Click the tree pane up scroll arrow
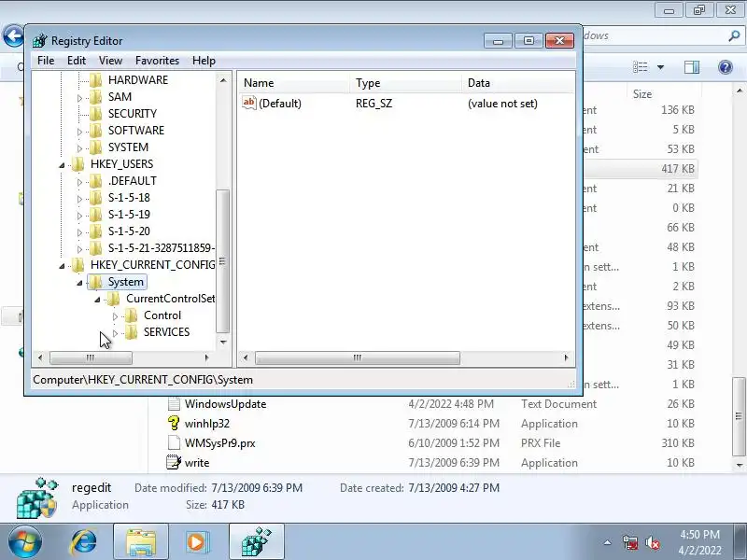747x560 pixels. pos(223,80)
